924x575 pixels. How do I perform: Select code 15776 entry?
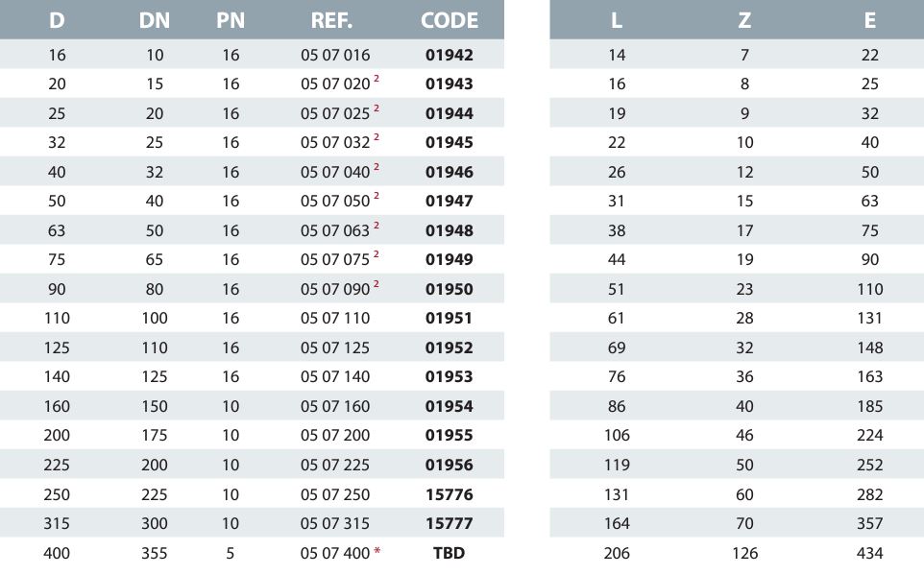click(x=450, y=494)
